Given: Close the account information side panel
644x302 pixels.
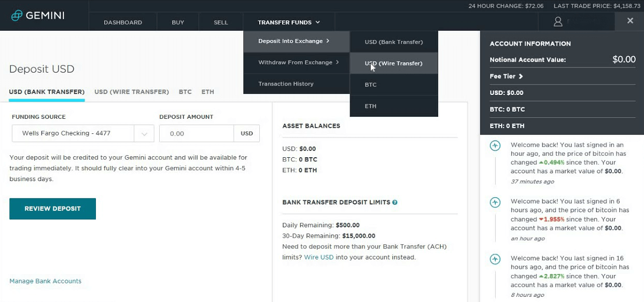Looking at the screenshot, I should tap(630, 21).
